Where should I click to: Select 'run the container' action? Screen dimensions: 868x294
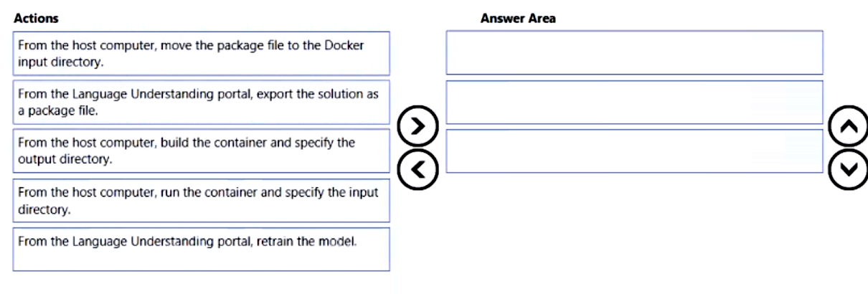point(201,200)
